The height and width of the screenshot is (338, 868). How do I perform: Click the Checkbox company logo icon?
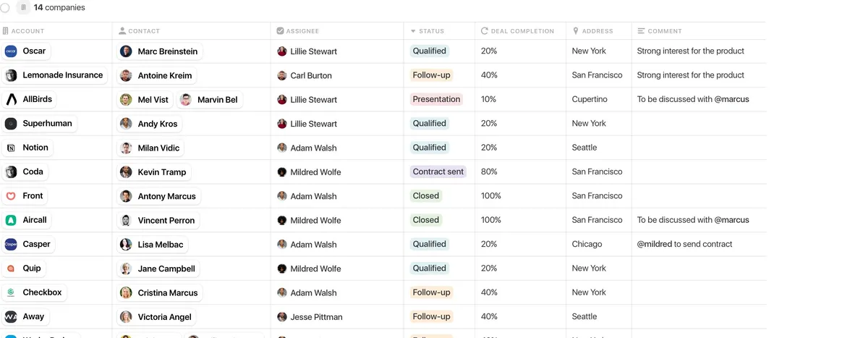pyautogui.click(x=11, y=292)
